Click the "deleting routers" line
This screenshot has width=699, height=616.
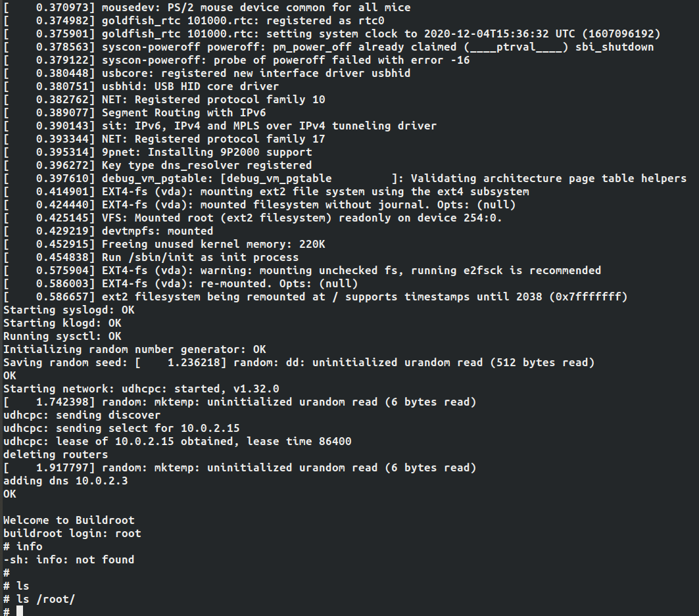pos(56,454)
